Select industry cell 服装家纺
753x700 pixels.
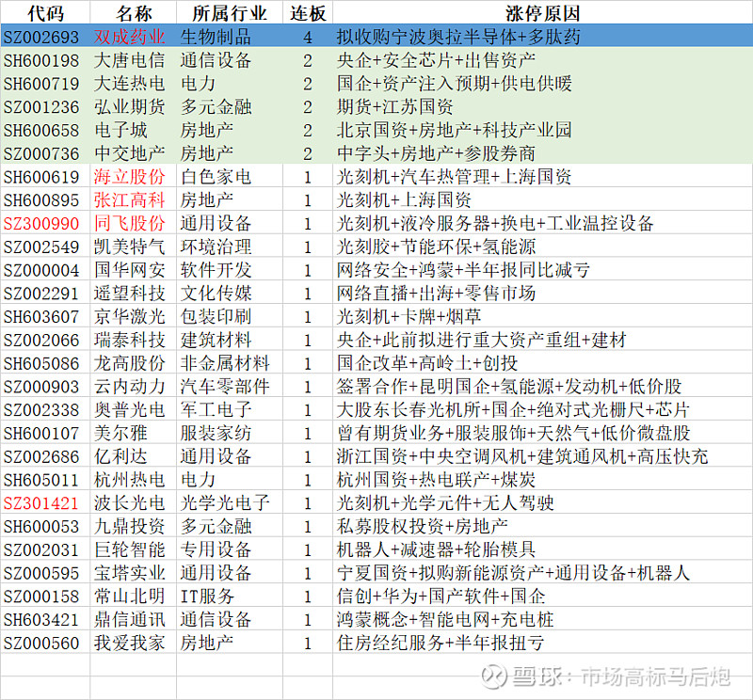tap(216, 434)
